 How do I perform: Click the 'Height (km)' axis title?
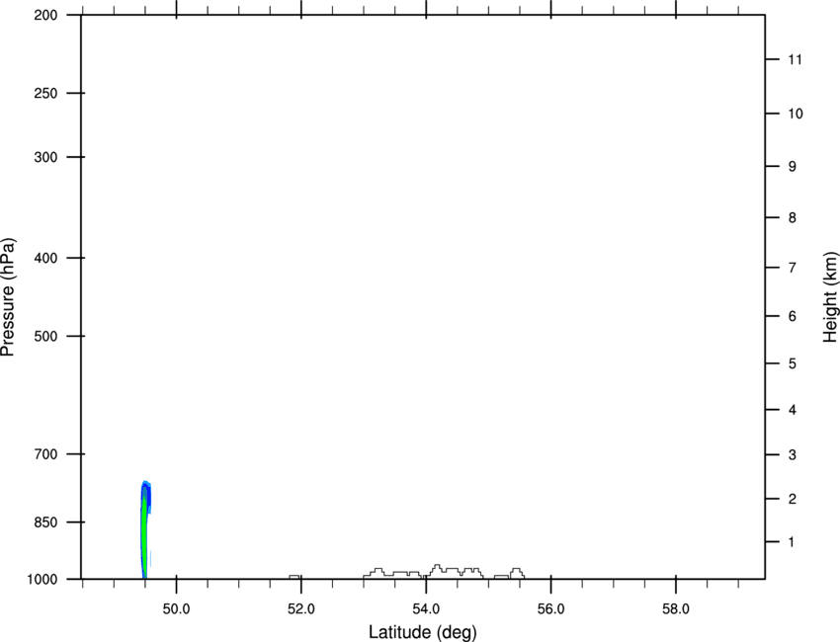(830, 297)
